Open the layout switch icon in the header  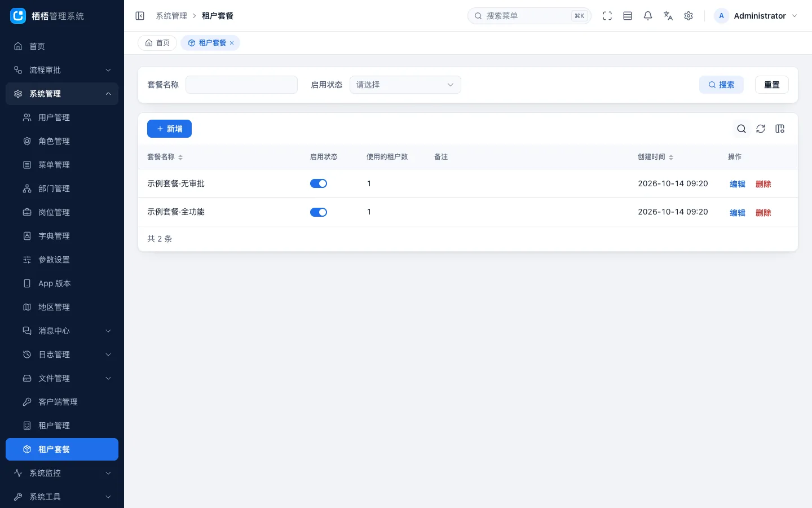pyautogui.click(x=628, y=16)
